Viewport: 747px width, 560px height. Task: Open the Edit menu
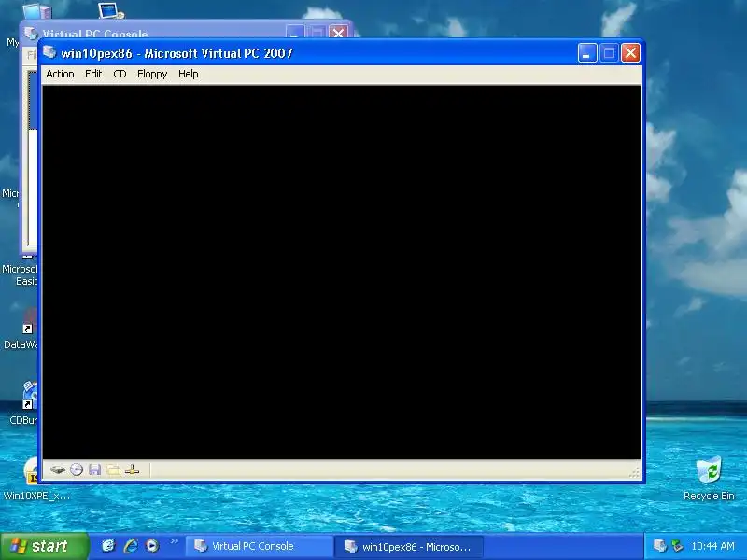point(93,74)
